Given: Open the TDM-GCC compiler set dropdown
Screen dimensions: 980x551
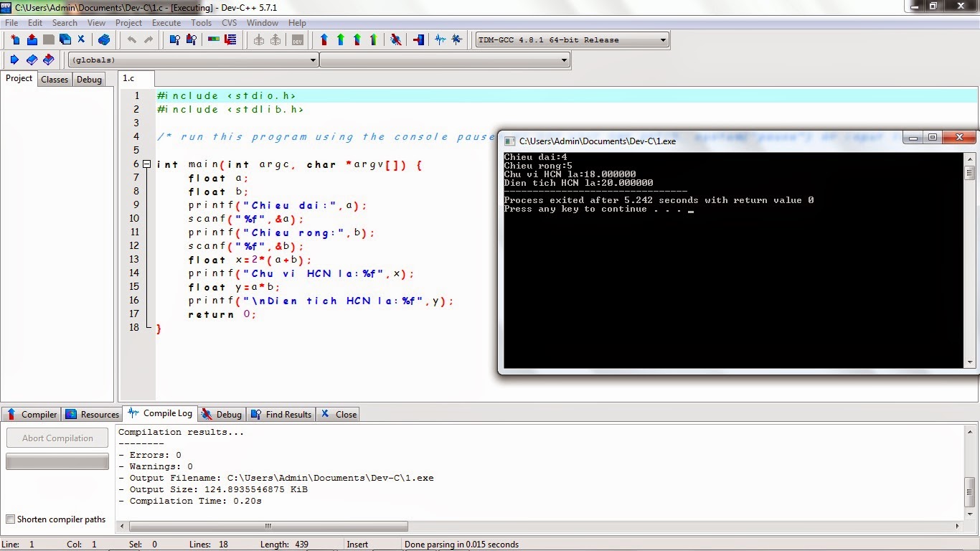Looking at the screenshot, I should point(573,40).
